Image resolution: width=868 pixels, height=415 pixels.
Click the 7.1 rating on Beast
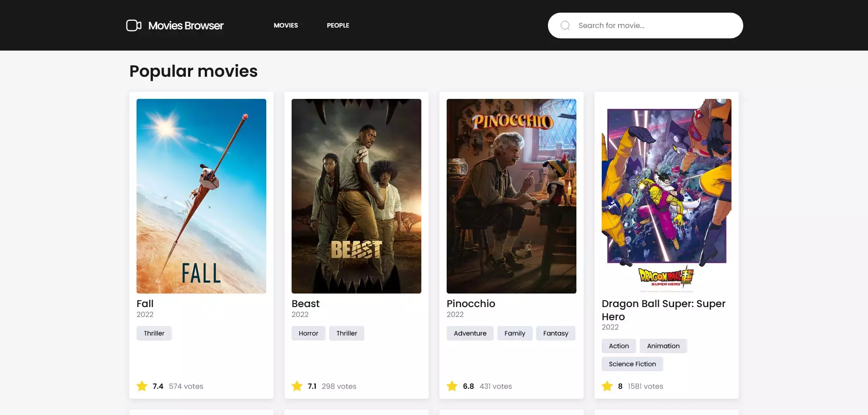tap(312, 386)
